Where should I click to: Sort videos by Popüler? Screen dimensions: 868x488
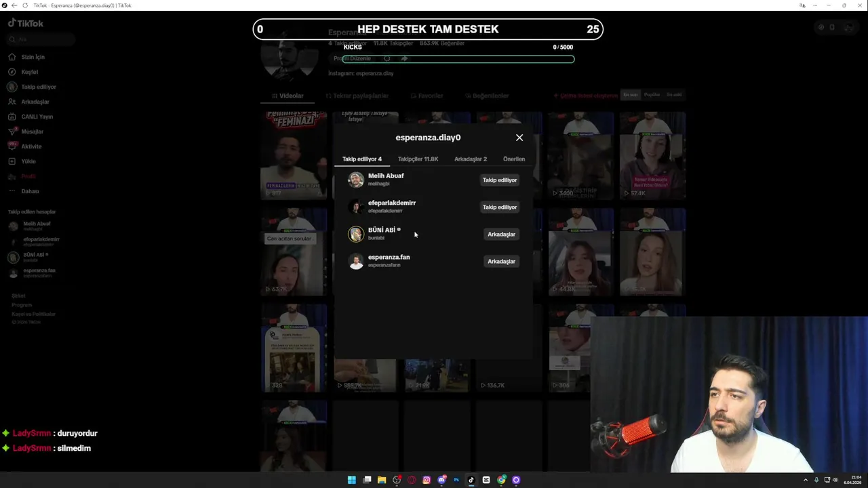pos(652,95)
